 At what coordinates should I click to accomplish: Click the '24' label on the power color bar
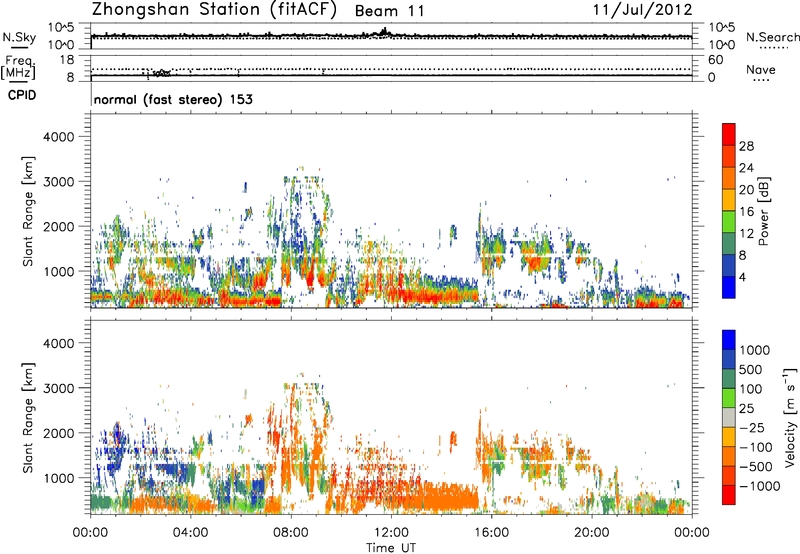pyautogui.click(x=746, y=168)
